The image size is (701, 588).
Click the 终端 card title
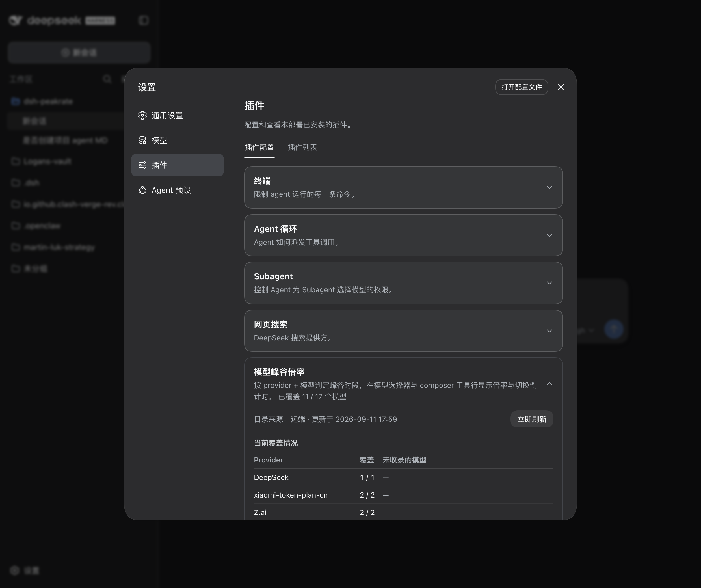(262, 181)
